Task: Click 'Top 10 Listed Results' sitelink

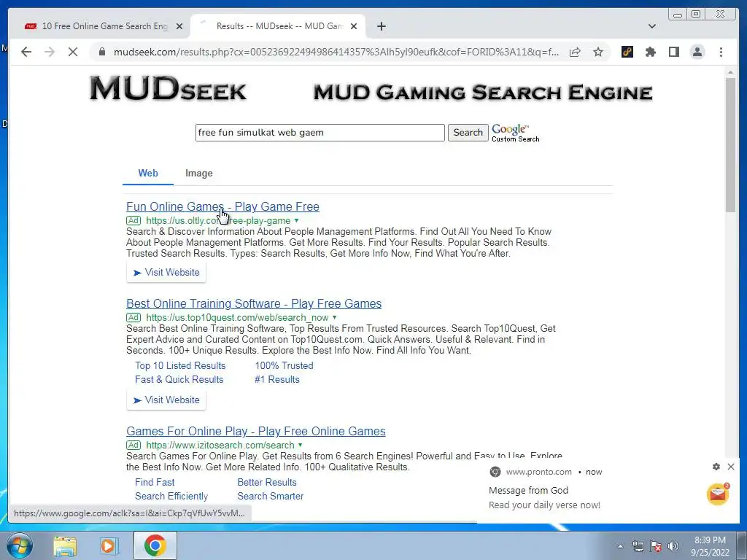Action: click(180, 366)
